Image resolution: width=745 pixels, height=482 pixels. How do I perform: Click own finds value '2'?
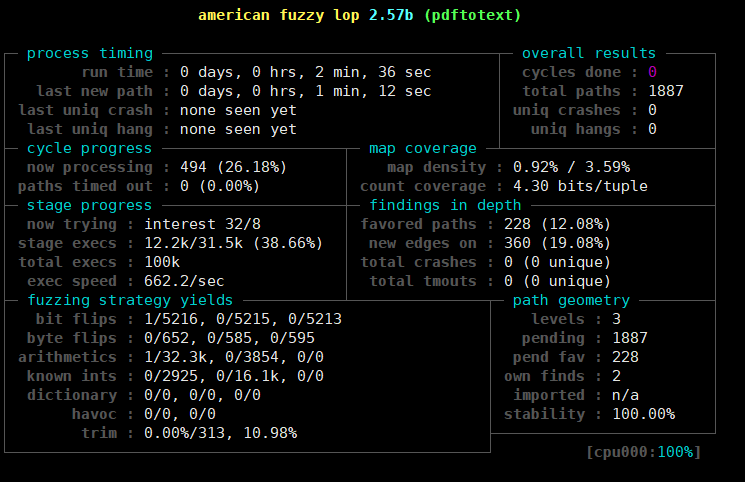616,376
